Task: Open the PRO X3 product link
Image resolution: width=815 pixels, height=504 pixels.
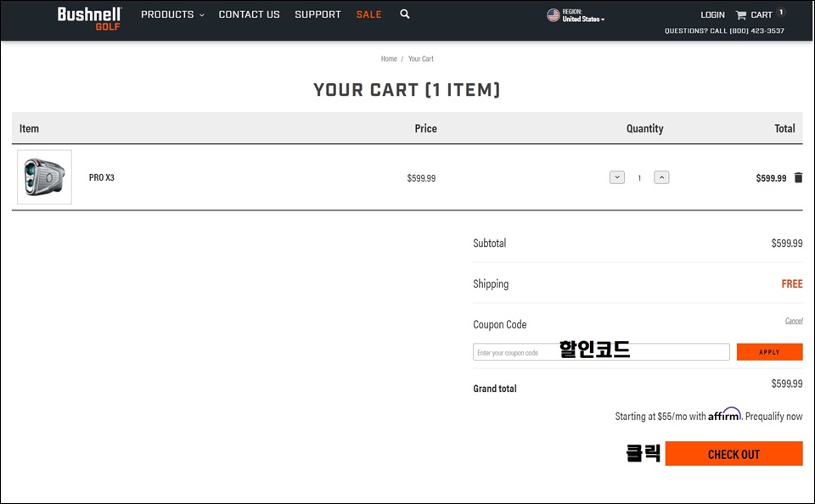Action: coord(101,177)
